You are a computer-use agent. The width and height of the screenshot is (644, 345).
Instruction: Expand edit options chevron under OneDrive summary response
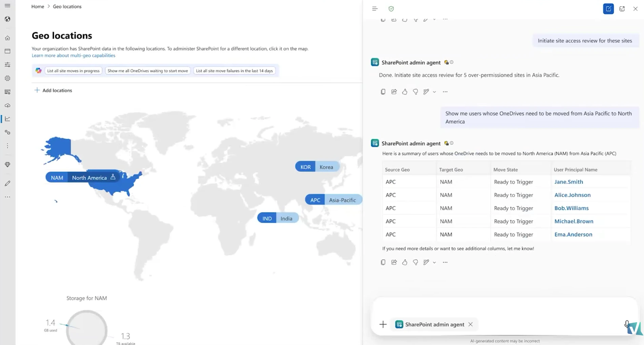pos(434,262)
